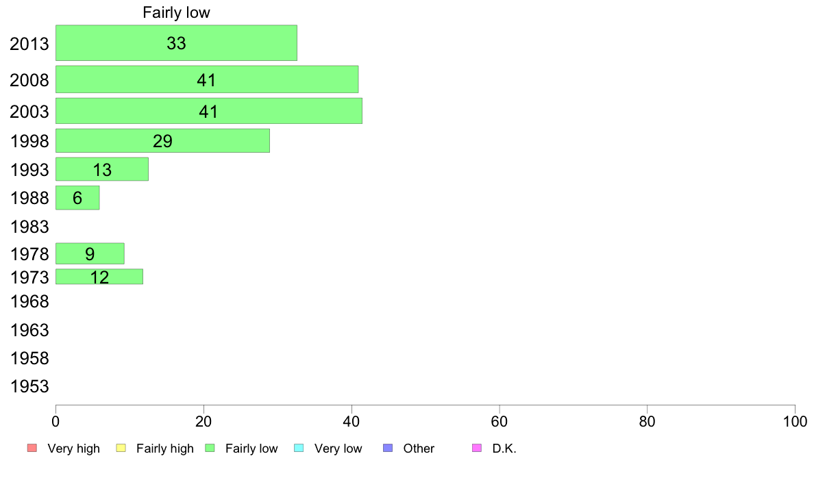Click the green Fairly low legend swatch
The height and width of the screenshot is (504, 814).
pos(210,448)
